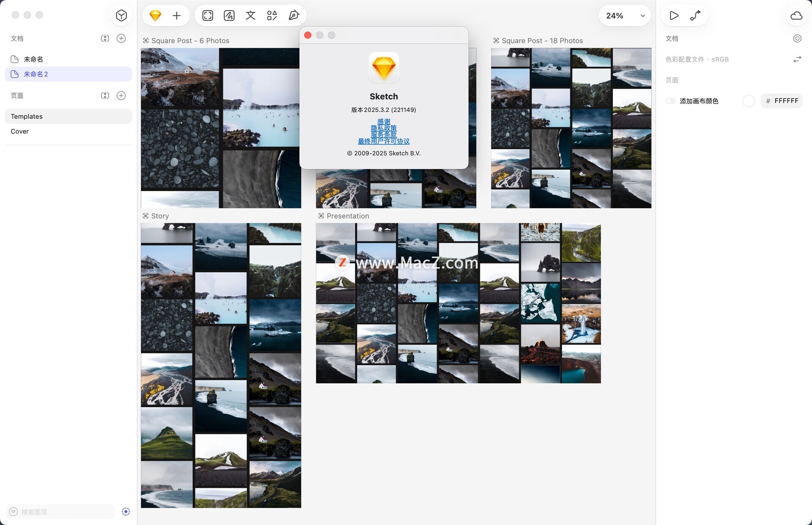Select the Text tool icon
Screen dimensions: 812x525
[250, 16]
